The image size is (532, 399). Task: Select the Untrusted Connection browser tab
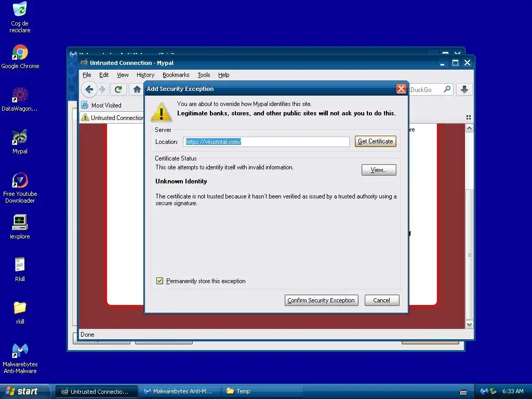coord(112,118)
